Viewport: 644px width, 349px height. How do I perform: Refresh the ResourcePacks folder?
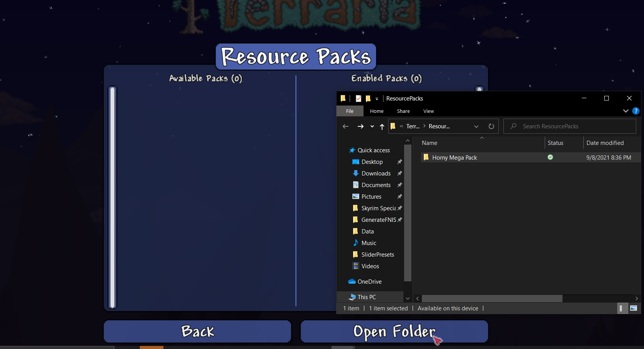coord(491,126)
